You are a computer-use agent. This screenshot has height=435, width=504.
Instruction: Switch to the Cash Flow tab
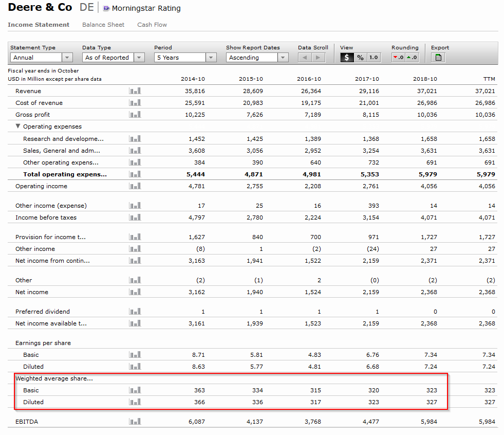(x=152, y=25)
